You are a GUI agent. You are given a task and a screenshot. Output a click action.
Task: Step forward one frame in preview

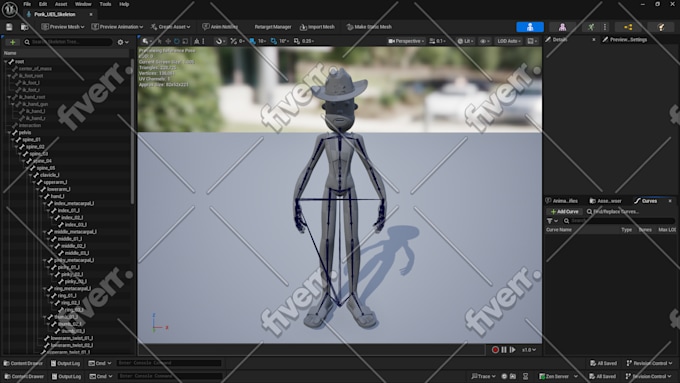[x=513, y=350]
